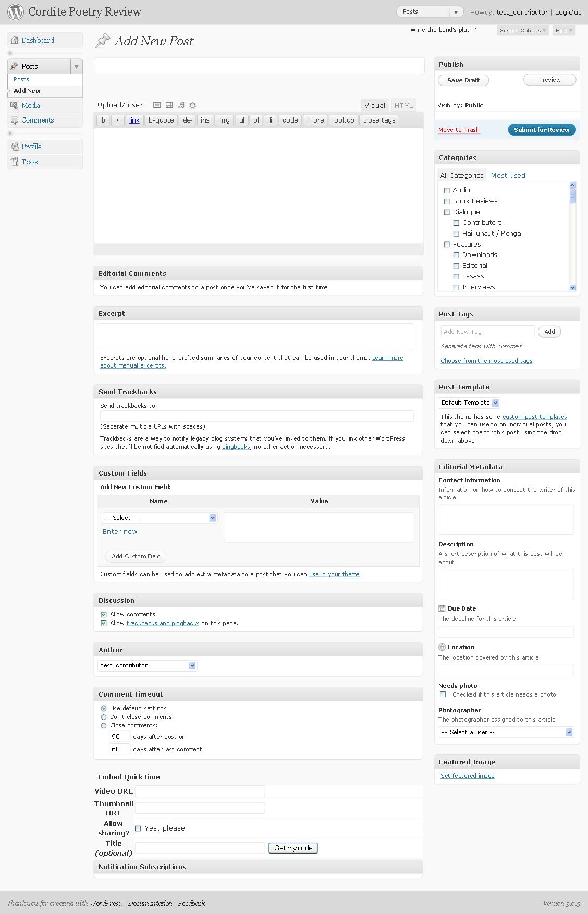This screenshot has width=588, height=914.
Task: Switch to the HTML editor tab
Action: 403,105
